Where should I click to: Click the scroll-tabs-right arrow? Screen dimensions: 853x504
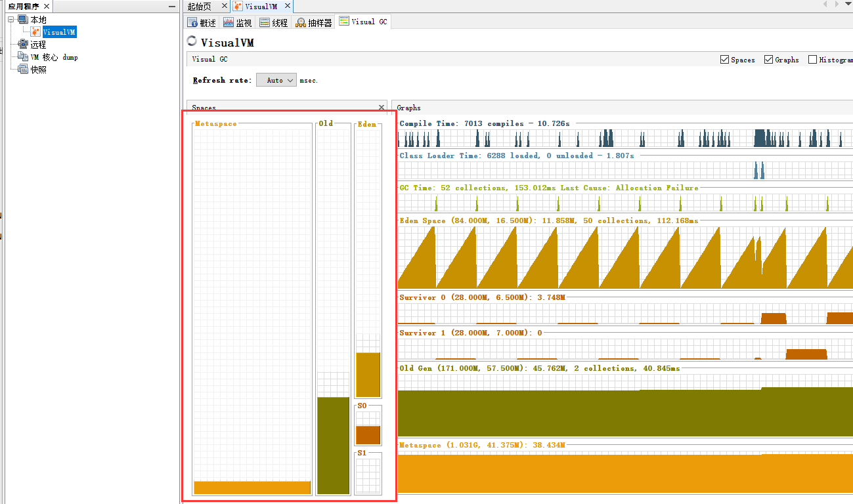tap(837, 5)
